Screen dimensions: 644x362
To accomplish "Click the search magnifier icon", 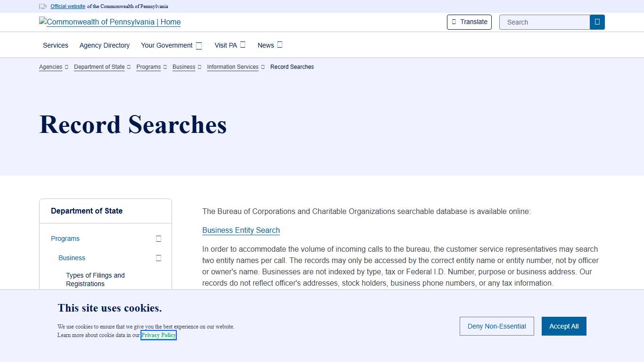I will (597, 22).
